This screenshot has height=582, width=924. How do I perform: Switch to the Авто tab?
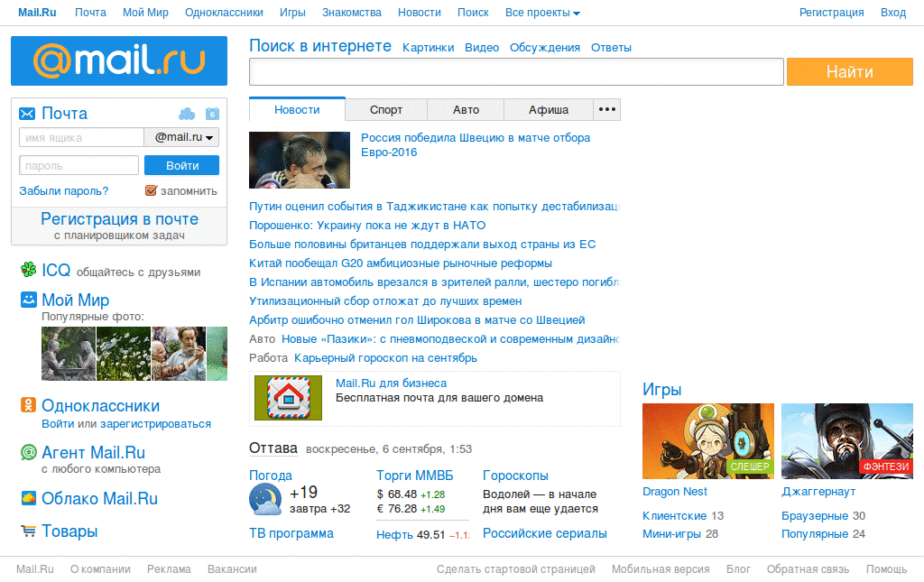(x=466, y=109)
